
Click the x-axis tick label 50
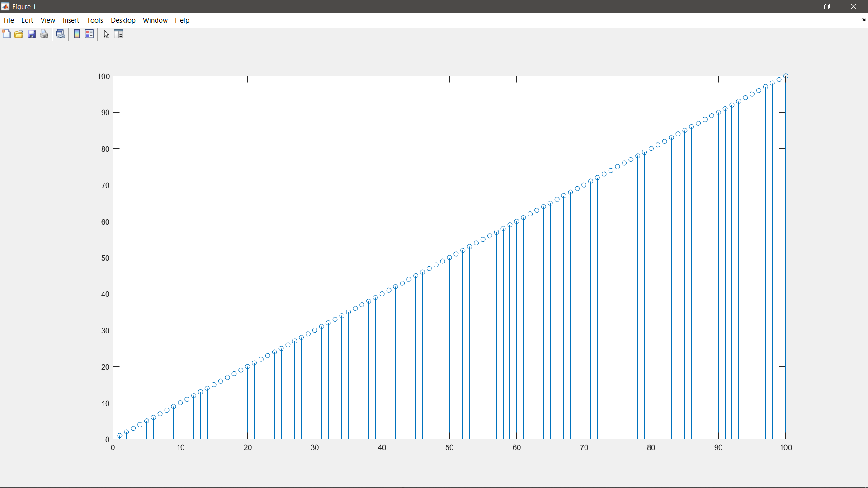[449, 447]
